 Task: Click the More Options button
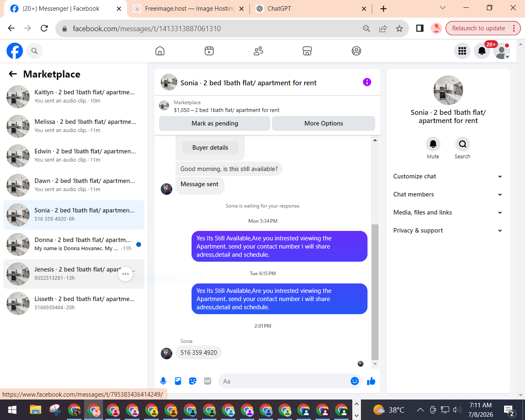[x=324, y=123]
